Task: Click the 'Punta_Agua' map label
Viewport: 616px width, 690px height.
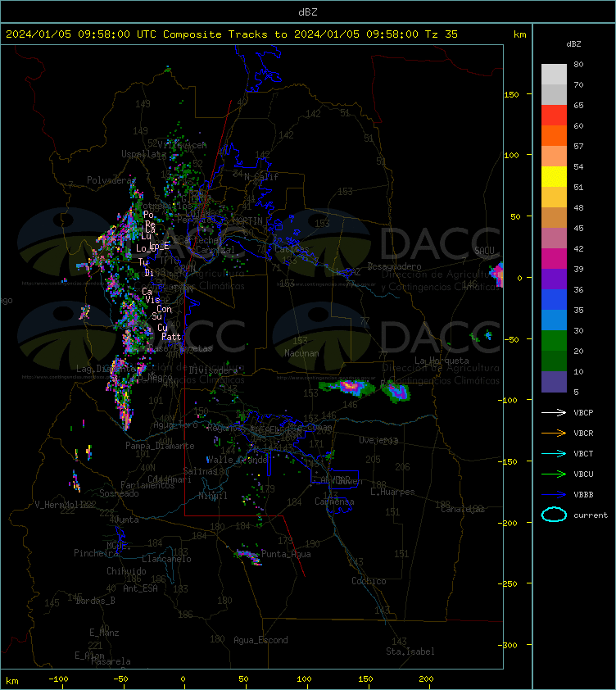Action: (x=286, y=554)
